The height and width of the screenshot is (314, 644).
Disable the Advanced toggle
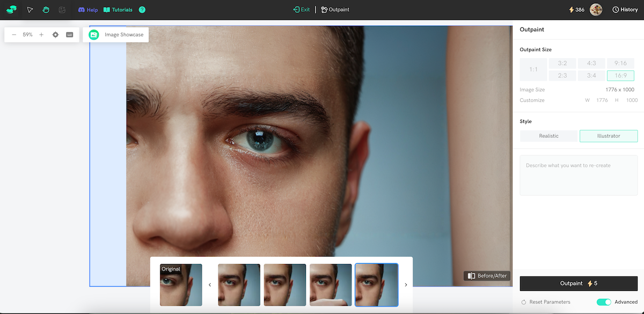point(603,302)
